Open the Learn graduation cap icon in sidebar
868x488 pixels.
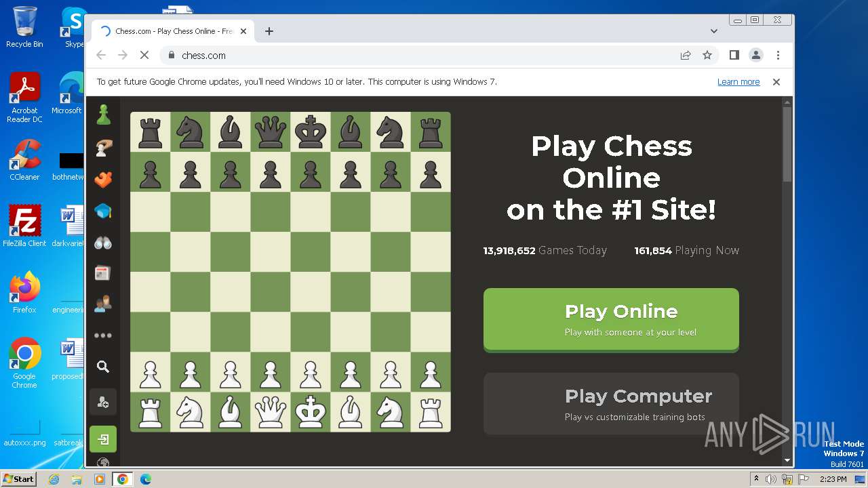click(103, 211)
